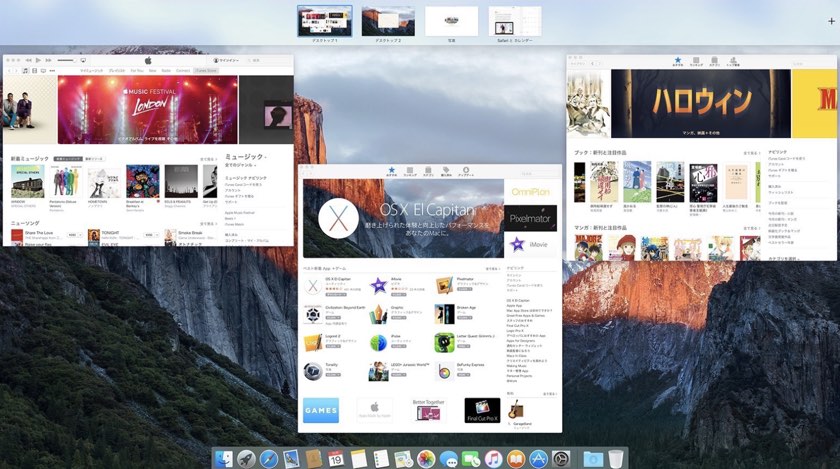Open the Final Cut Pro X tile
Viewport: 840px width, 469px height.
click(482, 411)
